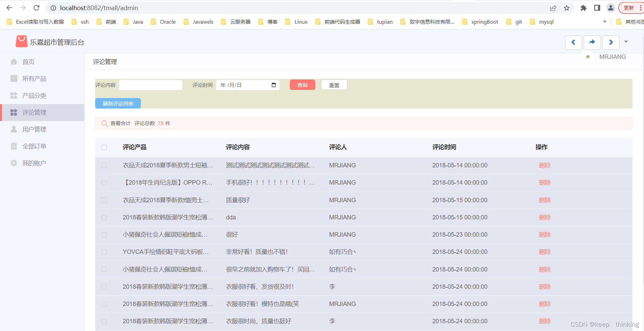644x331 pixels.
Task: Click the browser forward arrow
Action: 23,8
